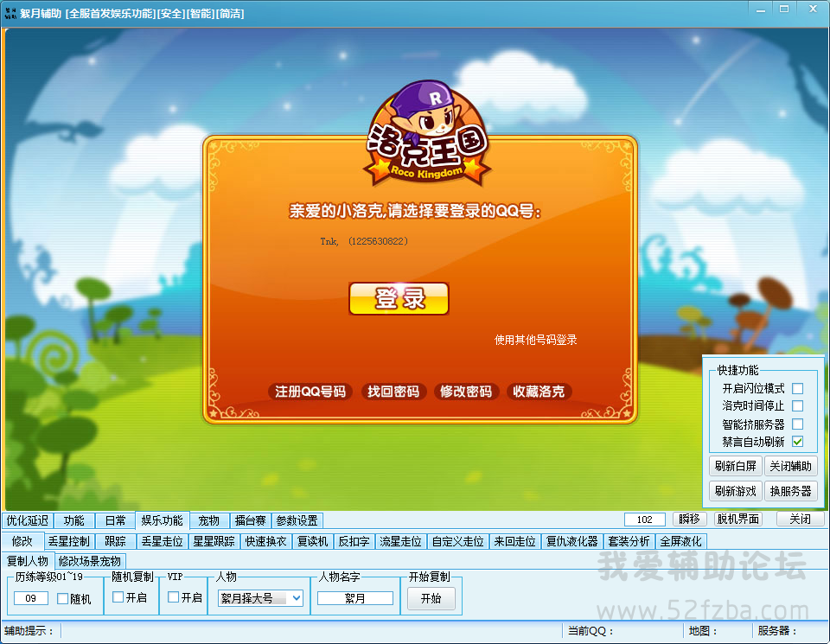Click 开始 button to start copying

pos(431,598)
